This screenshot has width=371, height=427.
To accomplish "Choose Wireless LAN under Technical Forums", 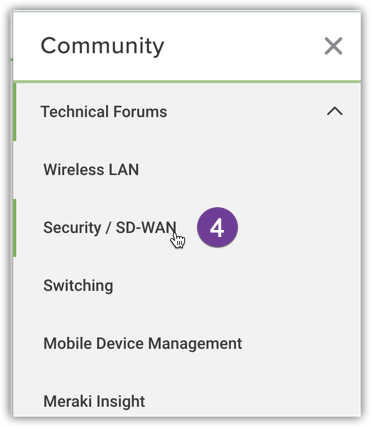I will click(91, 170).
